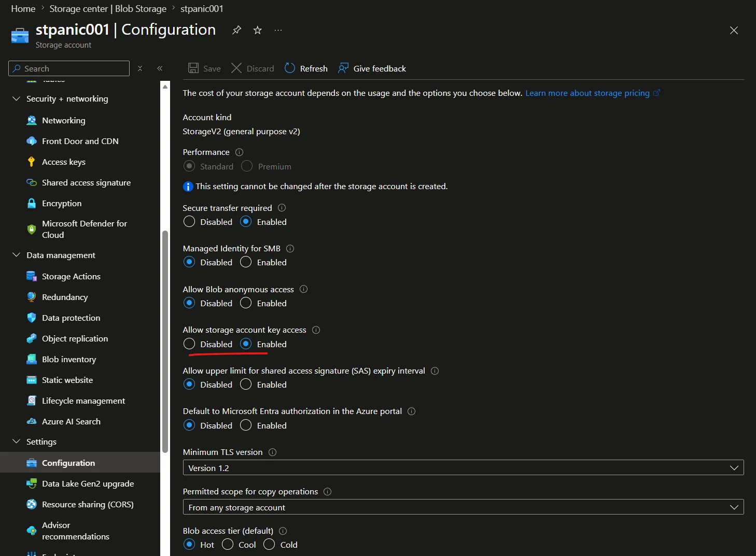
Task: Click the Front Door and CDN icon
Action: (x=32, y=141)
